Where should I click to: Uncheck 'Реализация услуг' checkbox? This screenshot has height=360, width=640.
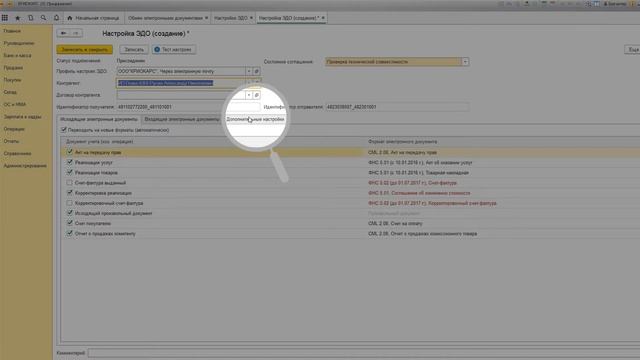click(69, 162)
